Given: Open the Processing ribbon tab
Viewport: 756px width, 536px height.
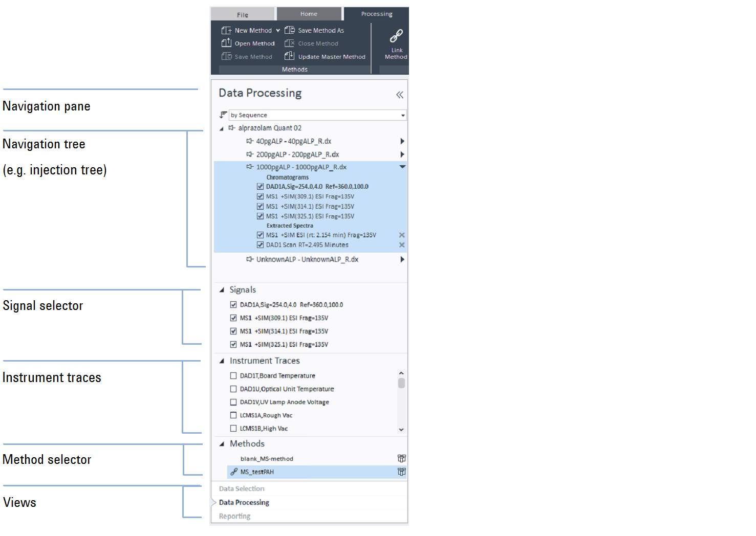Looking at the screenshot, I should (x=377, y=14).
